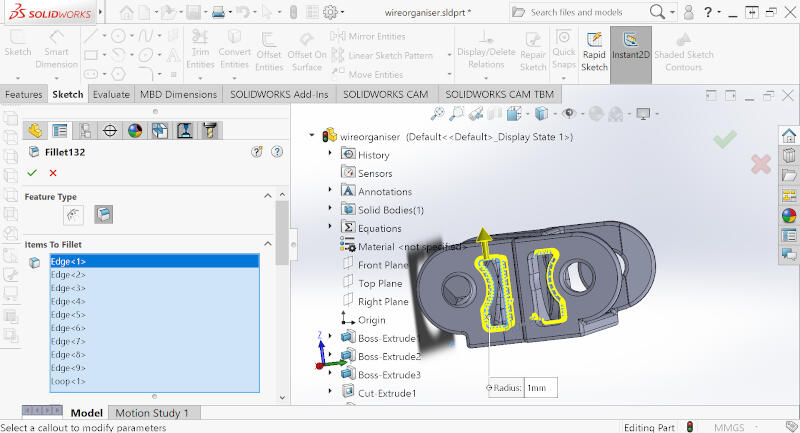Open the PropertyManager tab
Image resolution: width=800 pixels, height=433 pixels.
point(60,131)
